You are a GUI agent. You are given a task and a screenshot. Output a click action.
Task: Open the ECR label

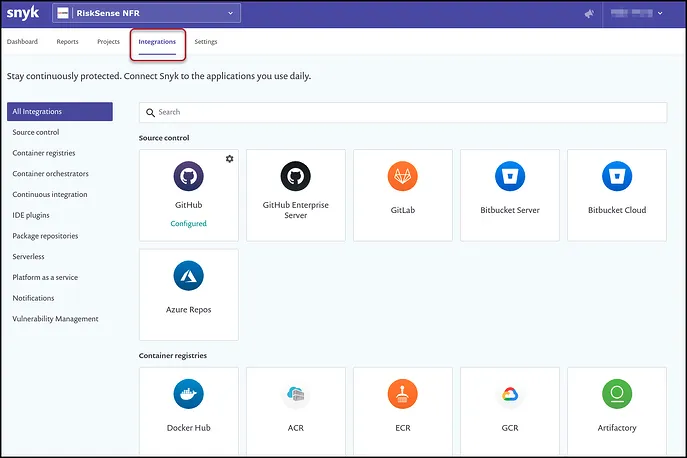pos(403,428)
